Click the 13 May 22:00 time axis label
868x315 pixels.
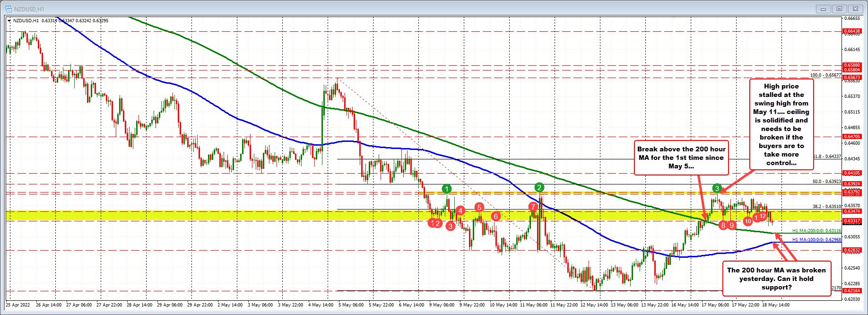654,305
